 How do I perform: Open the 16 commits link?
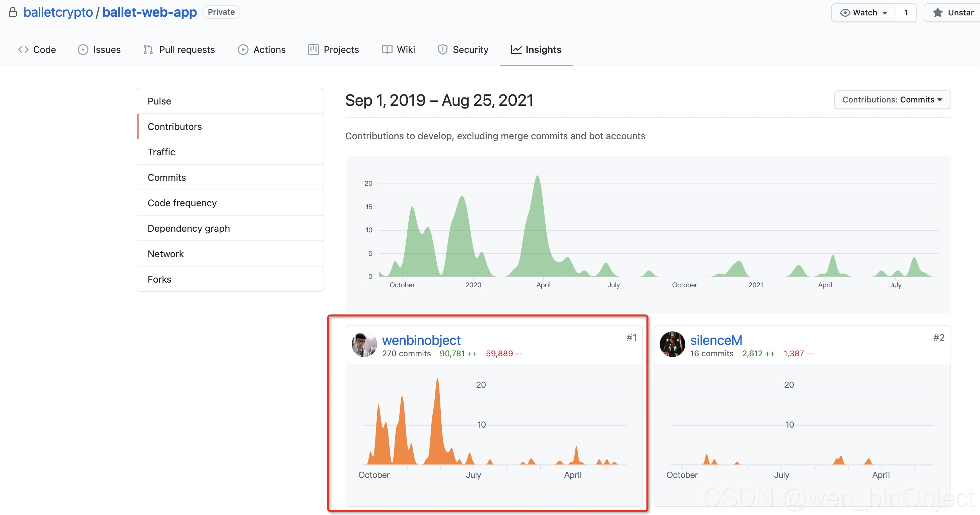click(x=712, y=353)
